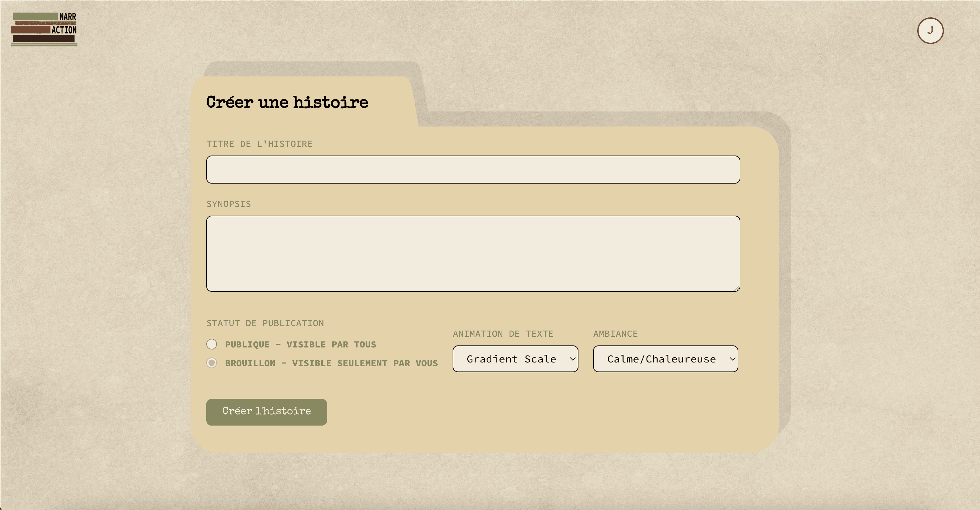Click the Narraction logo
The width and height of the screenshot is (980, 510).
44,29
